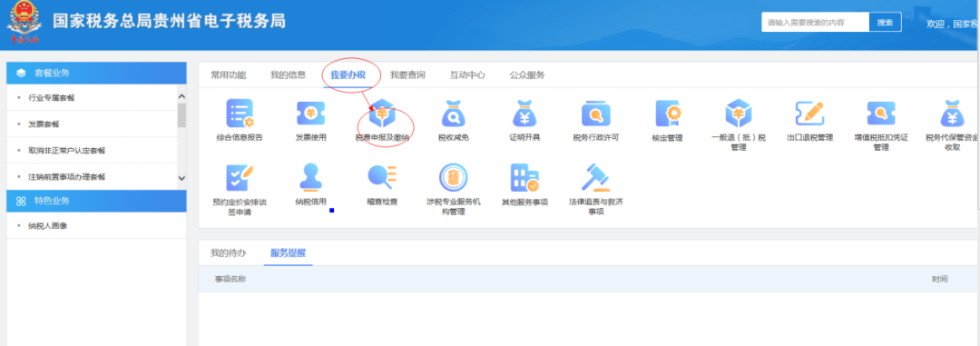
Task: Open 税收减免 money bag icon
Action: coord(453,114)
